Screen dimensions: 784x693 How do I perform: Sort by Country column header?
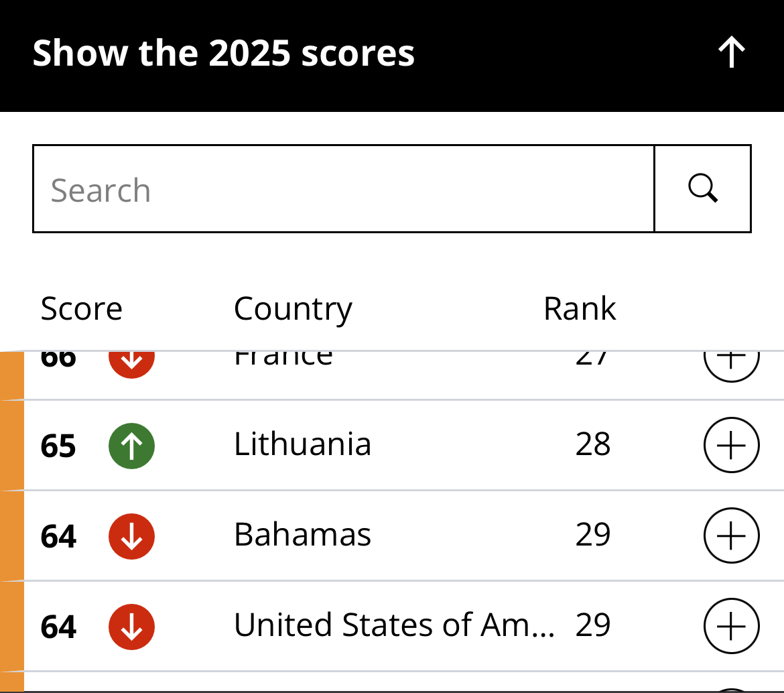293,309
